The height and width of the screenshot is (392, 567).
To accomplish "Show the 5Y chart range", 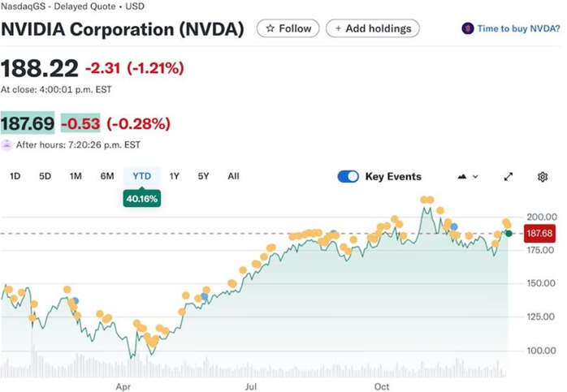I will tap(203, 176).
